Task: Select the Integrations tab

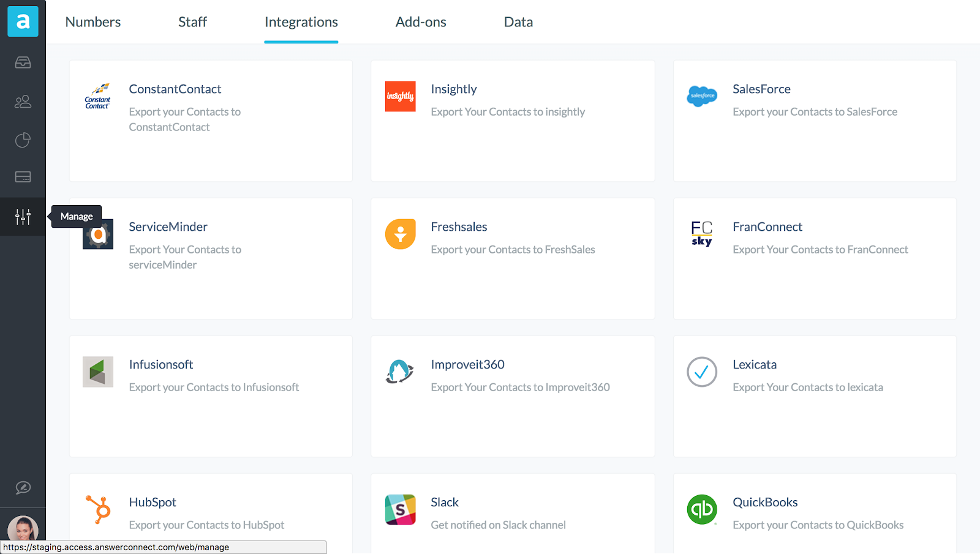Action: point(301,22)
